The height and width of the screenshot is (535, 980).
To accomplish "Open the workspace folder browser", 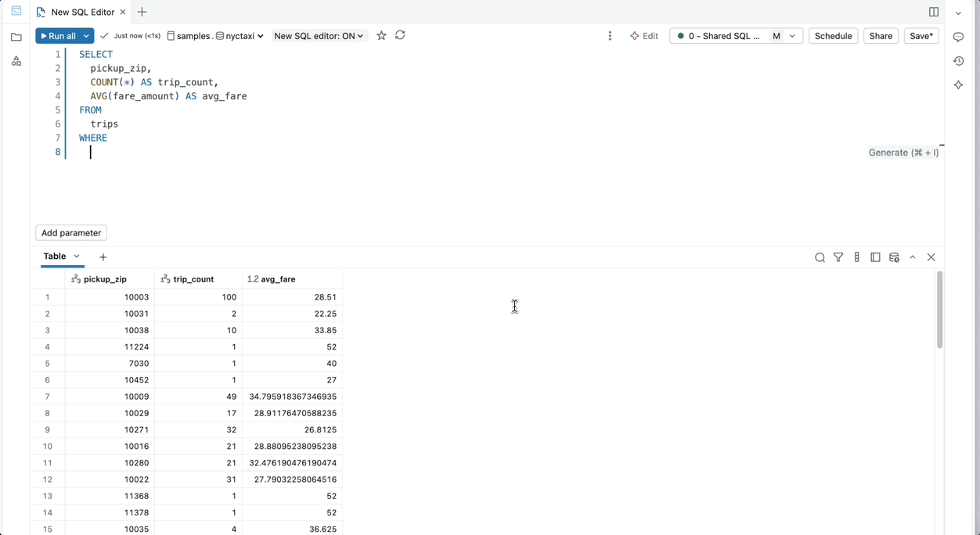I will click(16, 38).
